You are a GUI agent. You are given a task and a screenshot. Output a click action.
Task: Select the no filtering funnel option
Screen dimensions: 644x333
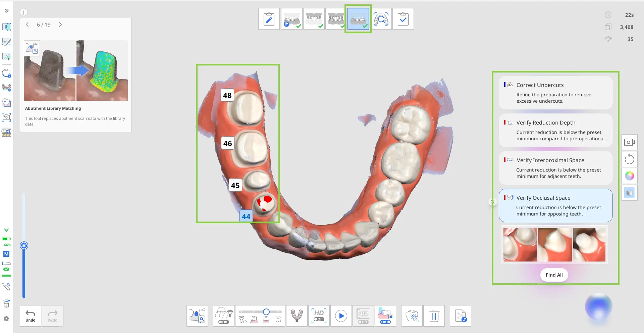pyautogui.click(x=243, y=320)
